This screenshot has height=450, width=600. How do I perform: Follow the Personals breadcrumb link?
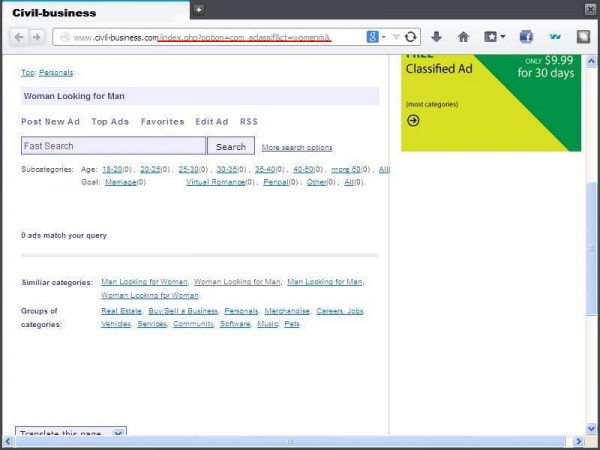pos(56,73)
